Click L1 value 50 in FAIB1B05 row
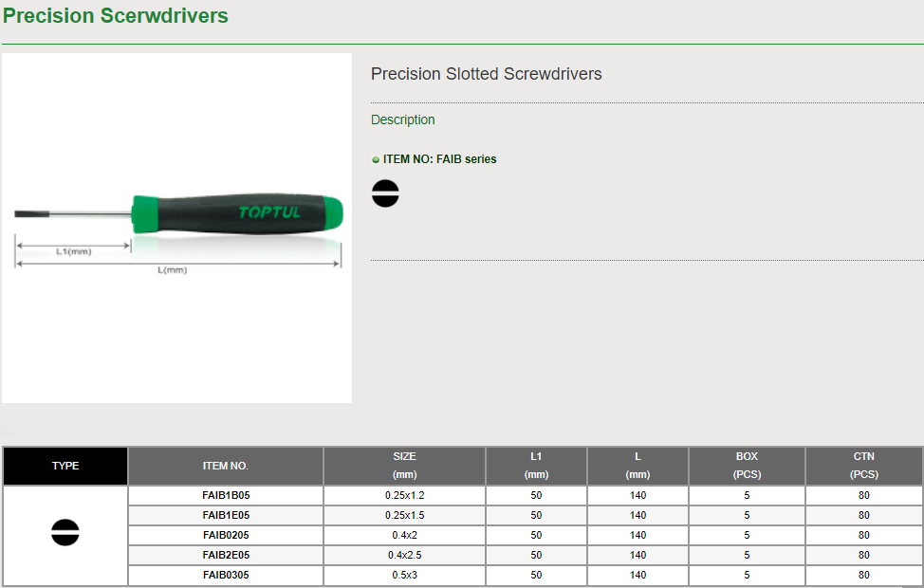924x588 pixels. (x=536, y=495)
